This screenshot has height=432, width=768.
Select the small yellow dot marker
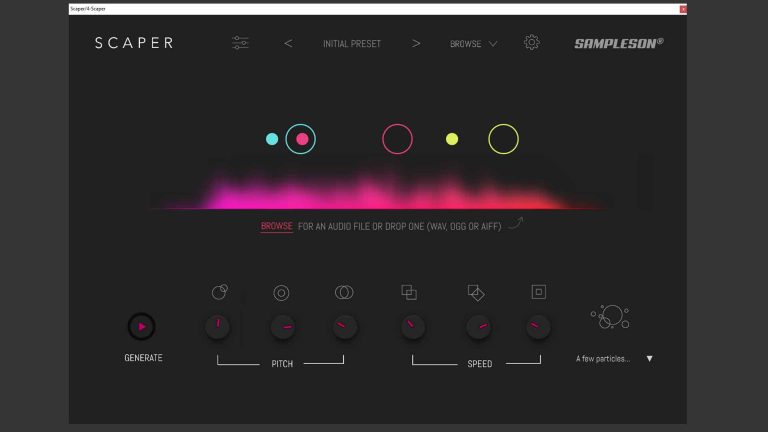click(452, 139)
